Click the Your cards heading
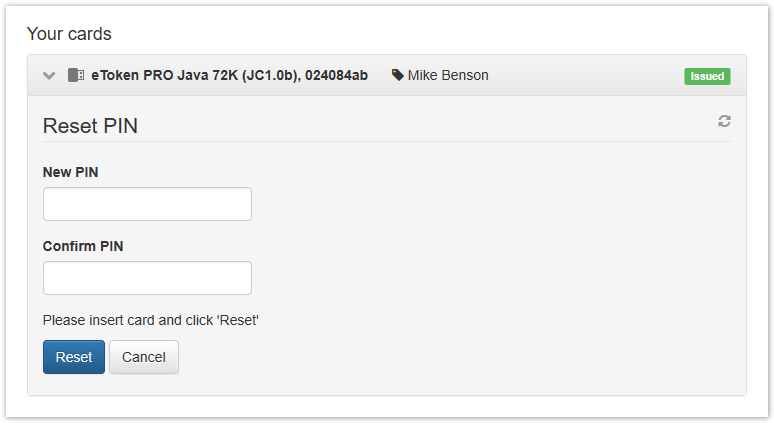This screenshot has width=774, height=423. click(x=69, y=34)
